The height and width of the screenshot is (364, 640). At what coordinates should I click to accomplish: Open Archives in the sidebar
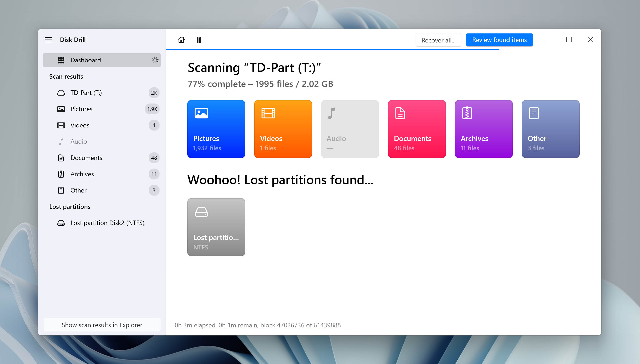102,174
